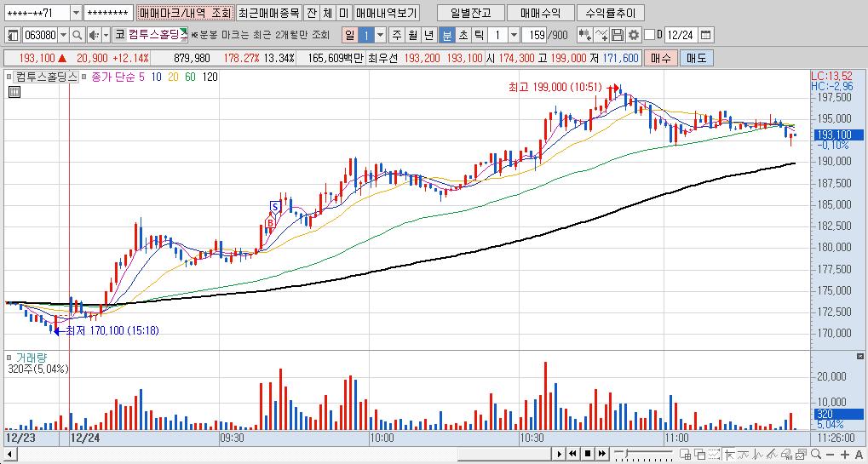This screenshot has height=464, width=868.
Task: Stop the chart replay
Action: click(588, 454)
